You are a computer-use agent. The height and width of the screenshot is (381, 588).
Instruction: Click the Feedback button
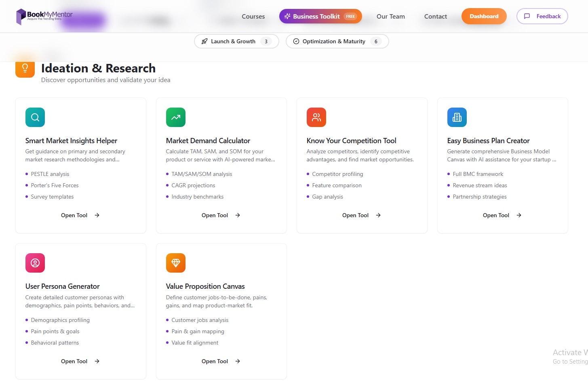(542, 16)
